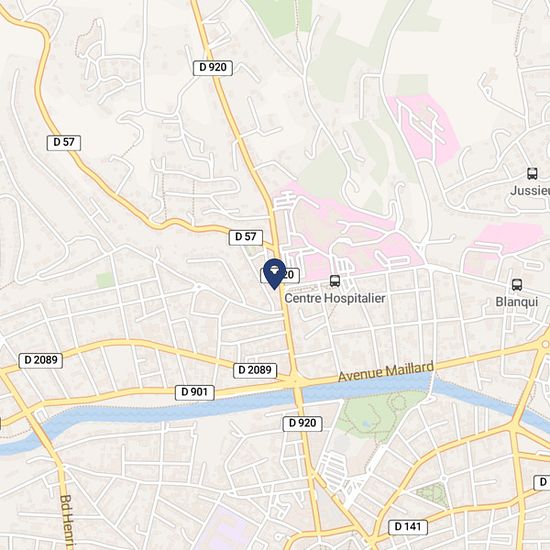Image resolution: width=550 pixels, height=550 pixels.
Task: Click the Avenue Maillard street label
Action: (386, 372)
